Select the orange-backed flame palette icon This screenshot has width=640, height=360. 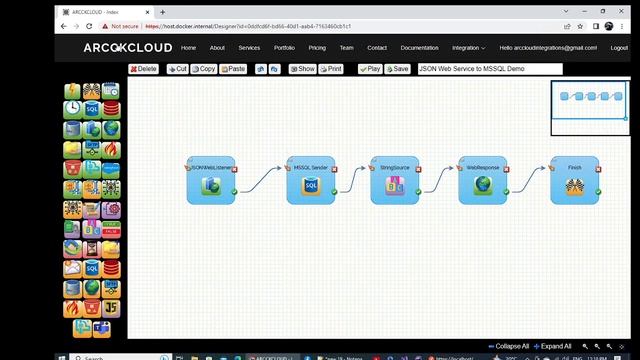coord(72,309)
